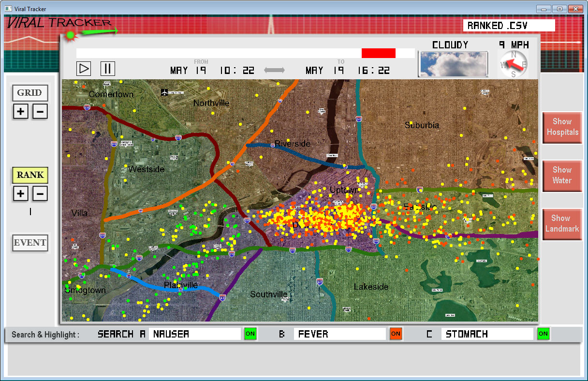Screen dimensions: 588x381
Task: Click the double arrow between dates
Action: pos(275,70)
